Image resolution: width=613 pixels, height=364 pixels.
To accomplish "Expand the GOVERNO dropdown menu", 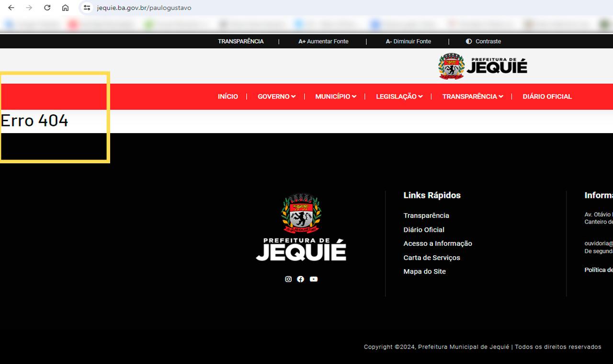I will [276, 97].
